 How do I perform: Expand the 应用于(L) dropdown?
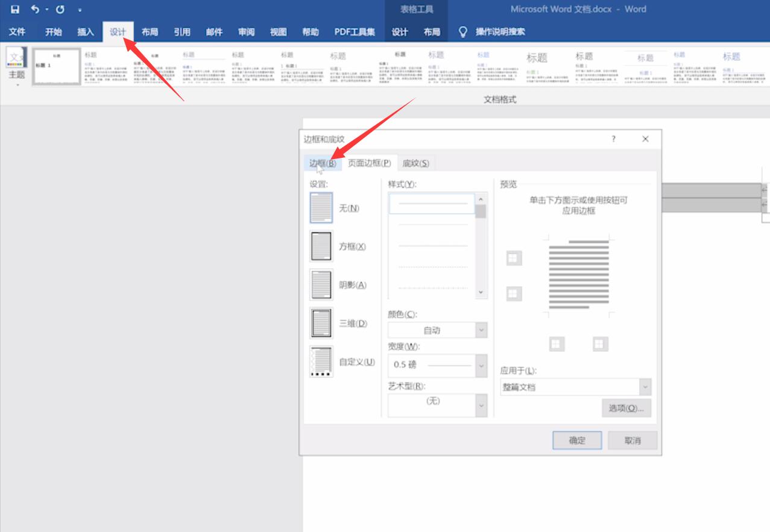point(646,387)
